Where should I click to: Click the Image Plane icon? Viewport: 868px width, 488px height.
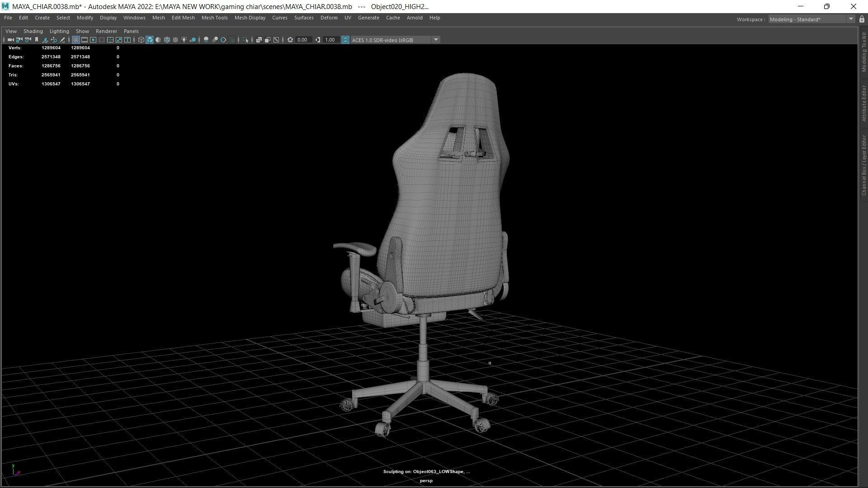point(45,40)
